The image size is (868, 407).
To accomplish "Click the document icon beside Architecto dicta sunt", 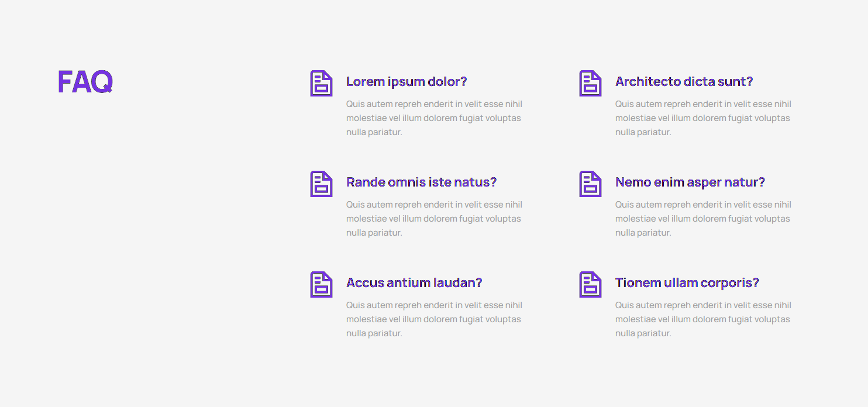I will [590, 83].
